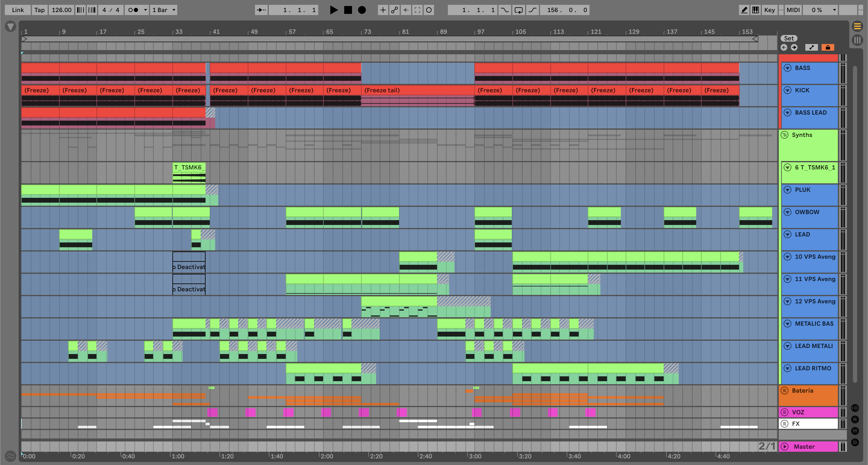868x465 pixels.
Task: Toggle the automation lane icon at bottom left
Action: [11, 456]
